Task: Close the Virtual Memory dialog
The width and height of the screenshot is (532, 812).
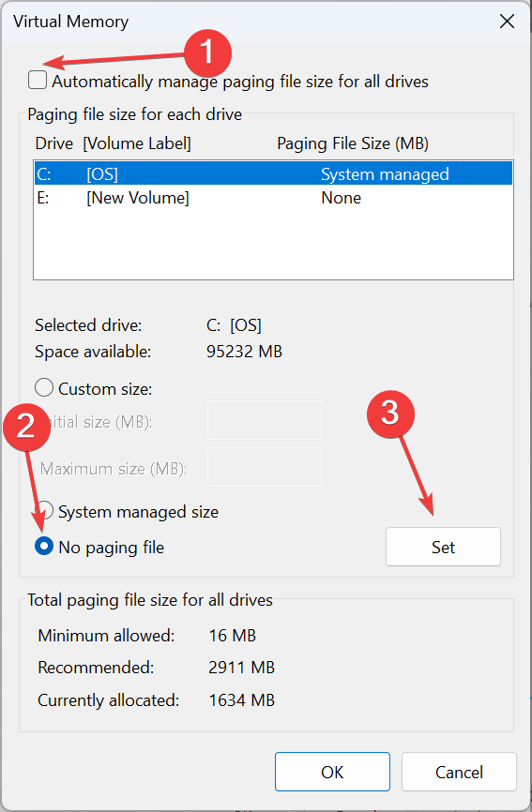Action: pyautogui.click(x=507, y=22)
